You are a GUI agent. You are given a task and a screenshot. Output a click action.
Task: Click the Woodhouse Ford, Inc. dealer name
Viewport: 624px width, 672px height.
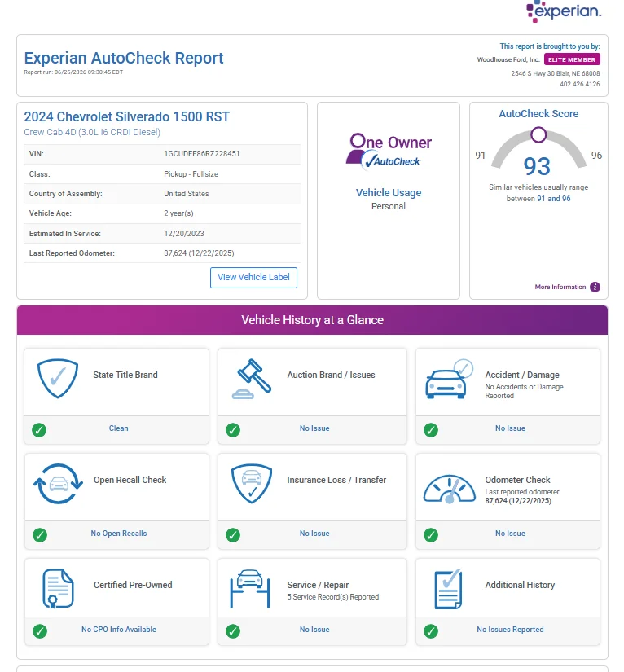508,59
